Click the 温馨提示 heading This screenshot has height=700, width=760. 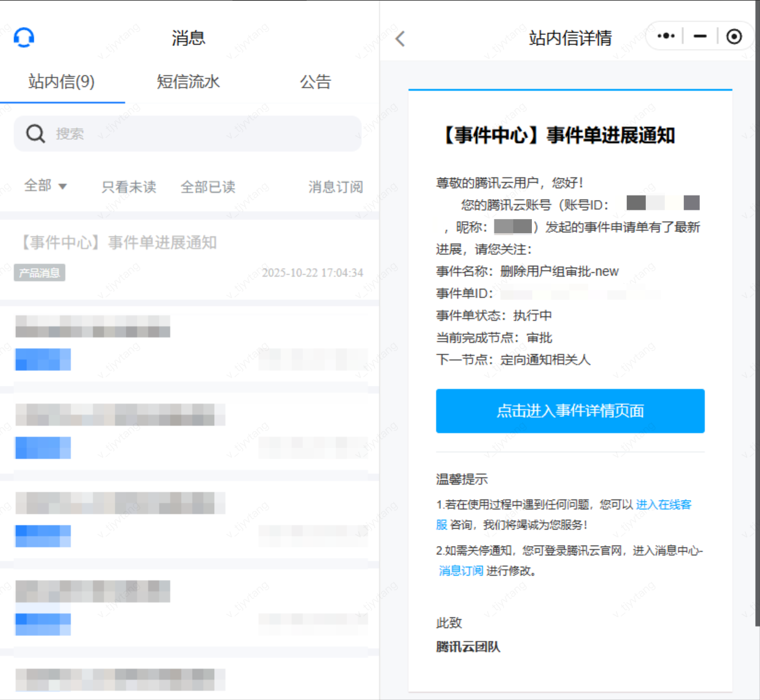pos(462,479)
